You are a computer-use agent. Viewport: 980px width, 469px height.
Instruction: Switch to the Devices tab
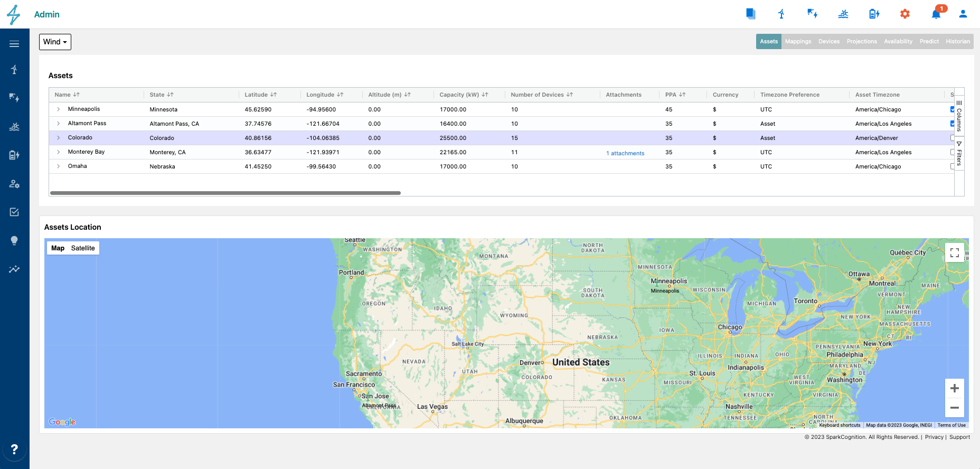point(828,42)
